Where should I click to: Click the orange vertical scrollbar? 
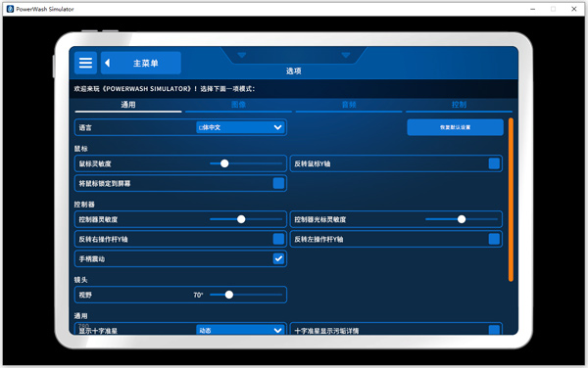(x=511, y=200)
